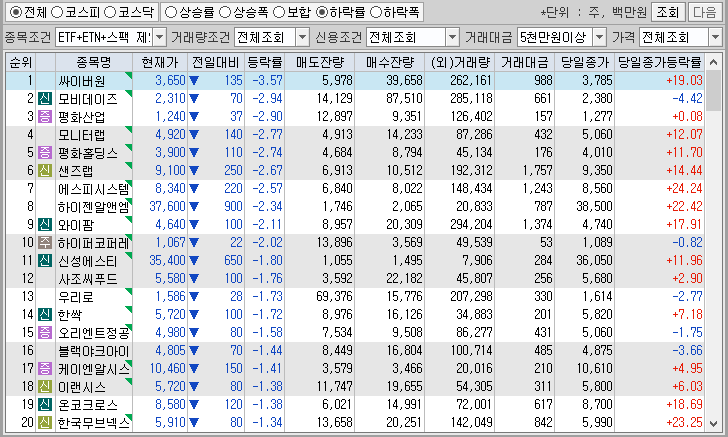Select the 하락폭 radio button
The image size is (728, 437).
pyautogui.click(x=375, y=13)
